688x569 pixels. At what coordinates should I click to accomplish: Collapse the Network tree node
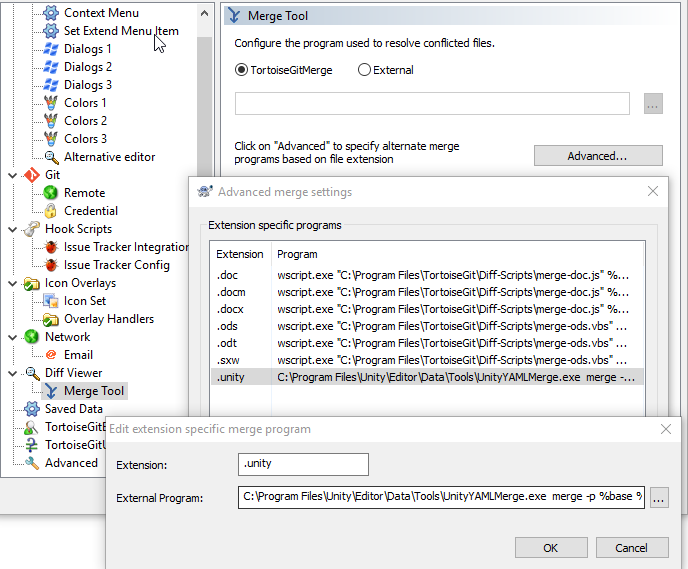pyautogui.click(x=13, y=337)
